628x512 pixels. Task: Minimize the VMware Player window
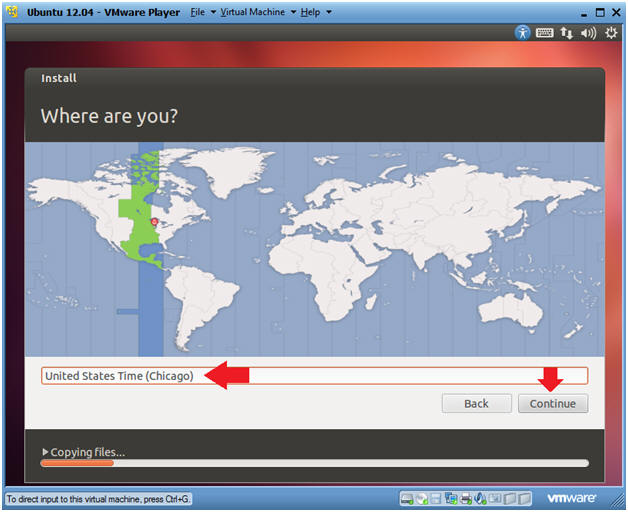[x=584, y=13]
